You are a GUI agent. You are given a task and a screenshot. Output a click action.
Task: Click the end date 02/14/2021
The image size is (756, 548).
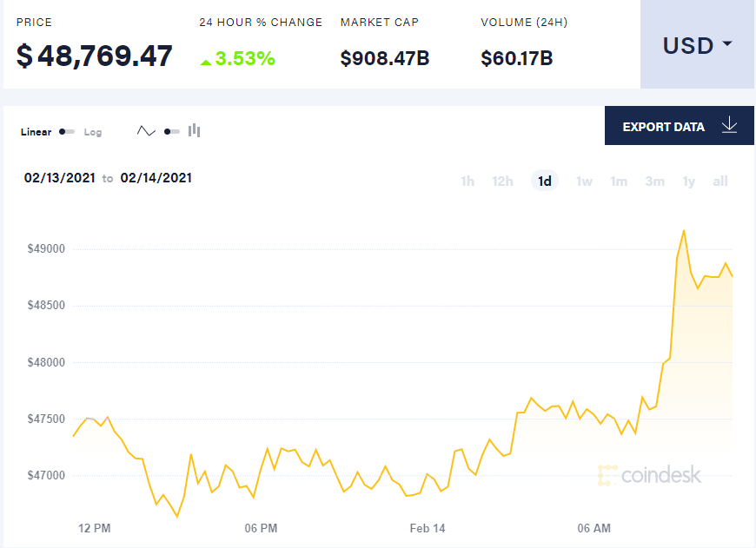pos(156,177)
